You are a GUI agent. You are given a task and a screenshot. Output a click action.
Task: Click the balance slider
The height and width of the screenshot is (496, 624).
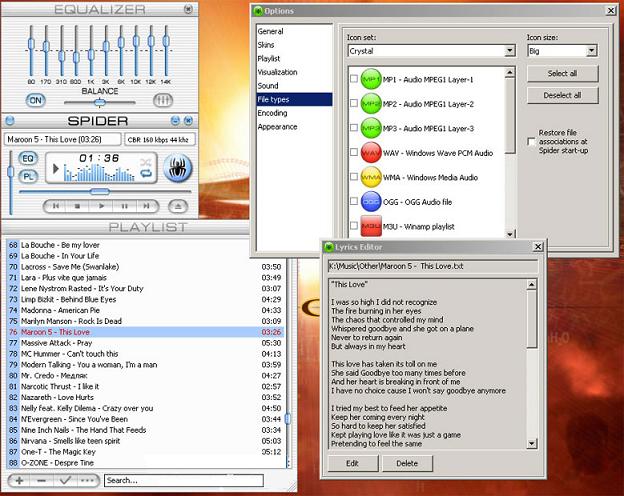coord(99,102)
